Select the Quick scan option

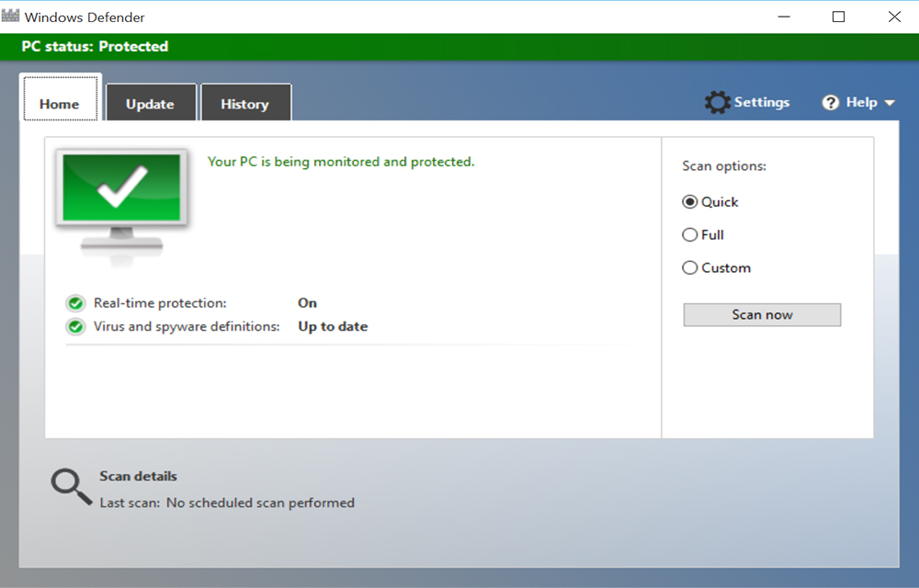(689, 201)
